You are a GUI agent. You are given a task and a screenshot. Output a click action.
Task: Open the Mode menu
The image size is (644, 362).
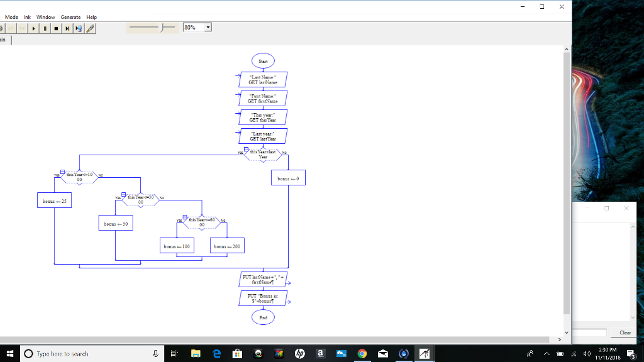coord(11,17)
